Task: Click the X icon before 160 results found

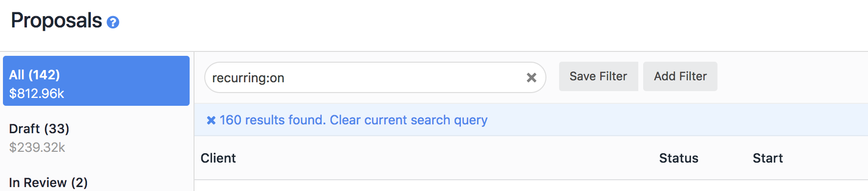Action: tap(211, 120)
